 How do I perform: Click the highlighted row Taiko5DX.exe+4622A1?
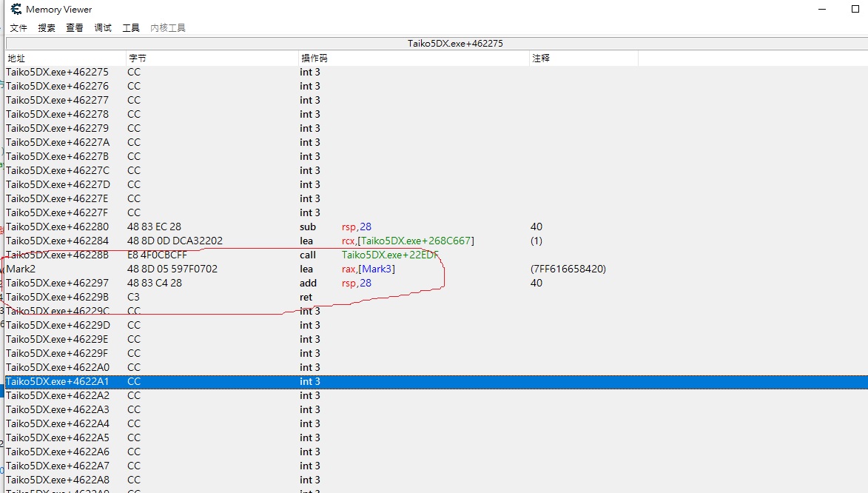coord(222,382)
